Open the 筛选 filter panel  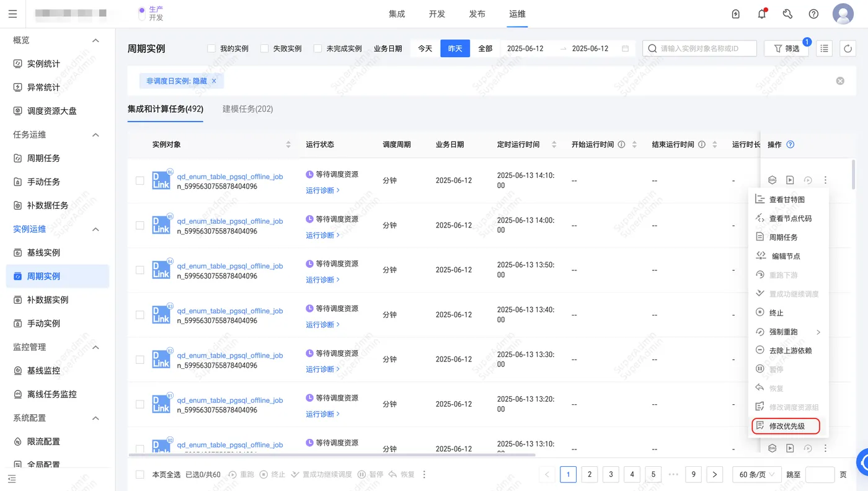pos(786,48)
